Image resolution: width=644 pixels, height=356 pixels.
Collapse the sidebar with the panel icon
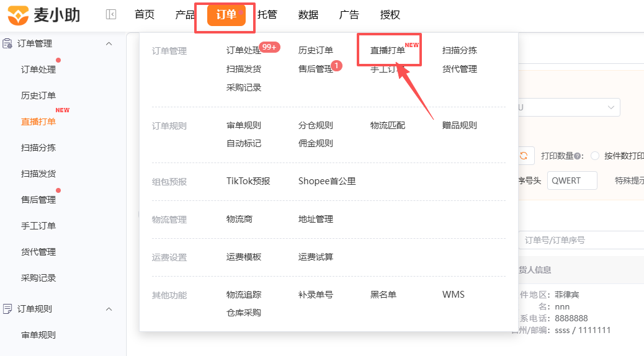pos(111,14)
